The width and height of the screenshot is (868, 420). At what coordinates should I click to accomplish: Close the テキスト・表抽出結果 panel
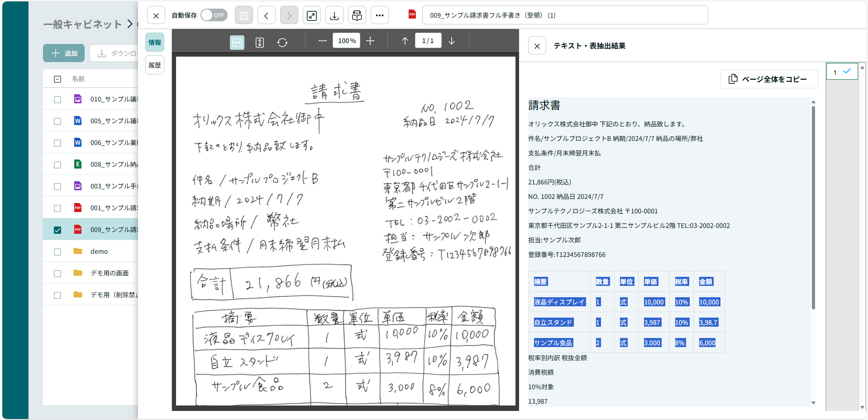[537, 46]
